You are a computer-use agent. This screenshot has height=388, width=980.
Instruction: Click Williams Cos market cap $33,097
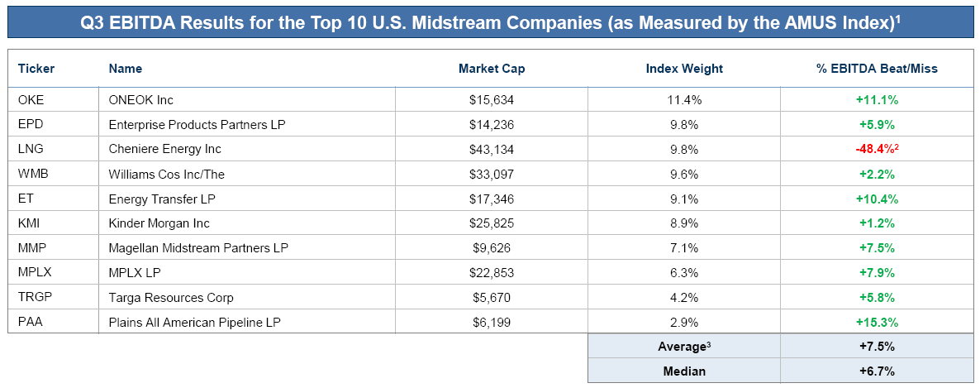point(492,175)
